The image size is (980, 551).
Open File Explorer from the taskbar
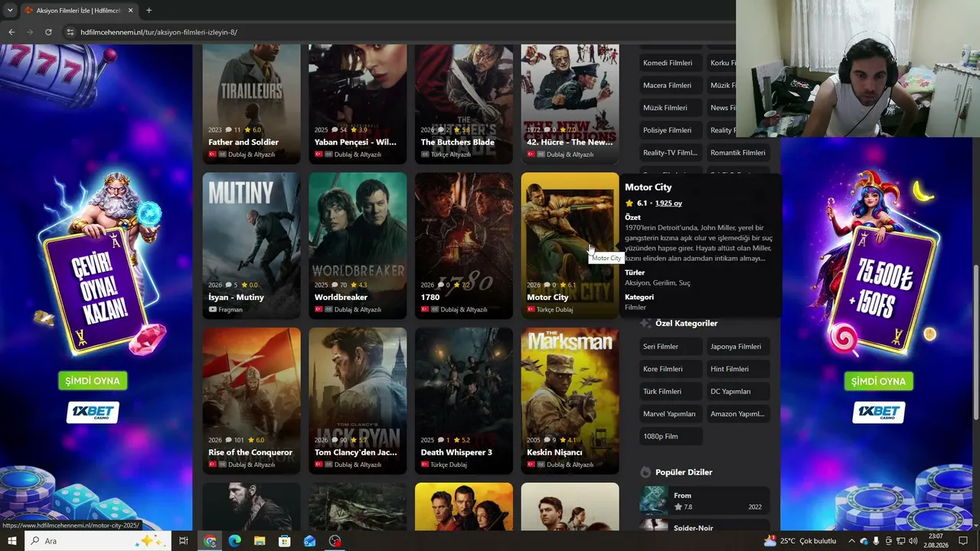point(260,541)
